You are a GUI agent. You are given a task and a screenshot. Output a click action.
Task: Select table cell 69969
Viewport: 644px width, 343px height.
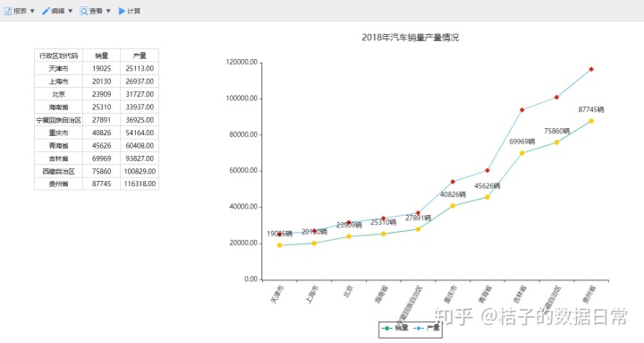101,159
